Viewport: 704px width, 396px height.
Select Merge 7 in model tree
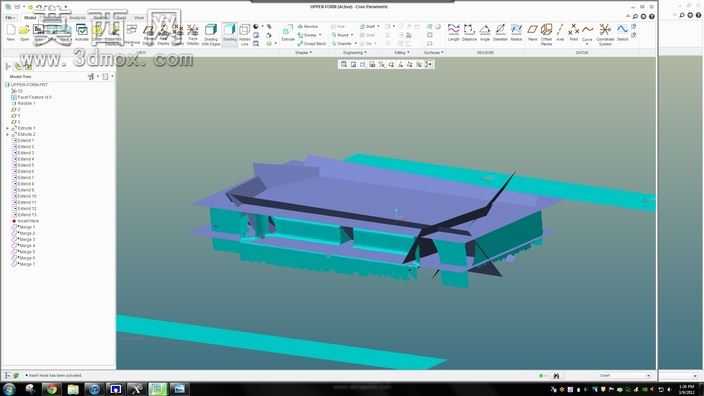26,264
